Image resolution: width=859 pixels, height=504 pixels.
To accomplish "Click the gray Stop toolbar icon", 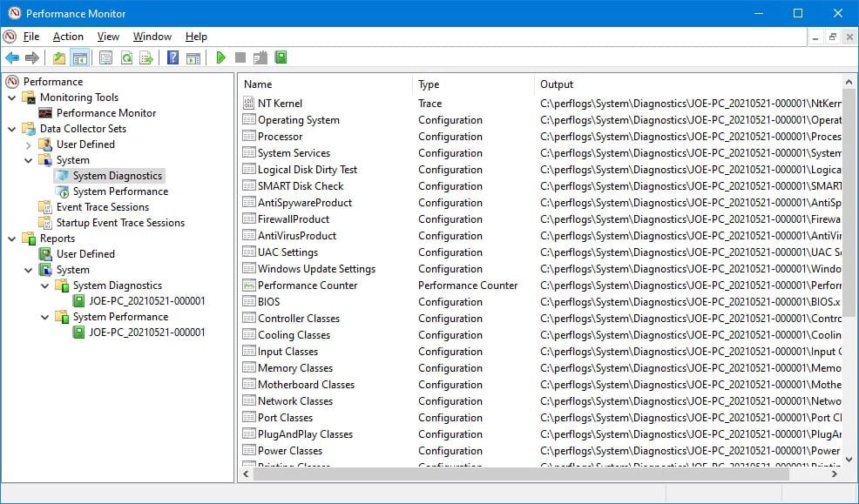I will (x=239, y=57).
